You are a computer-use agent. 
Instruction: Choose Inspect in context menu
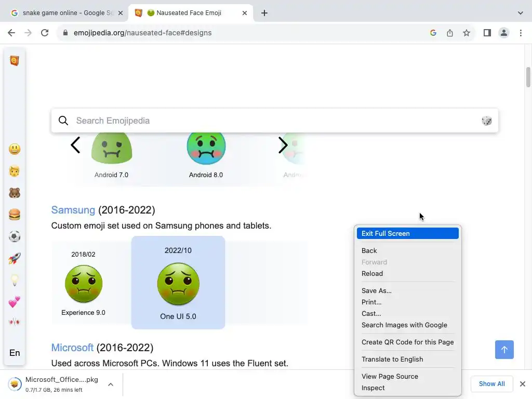pos(407,388)
